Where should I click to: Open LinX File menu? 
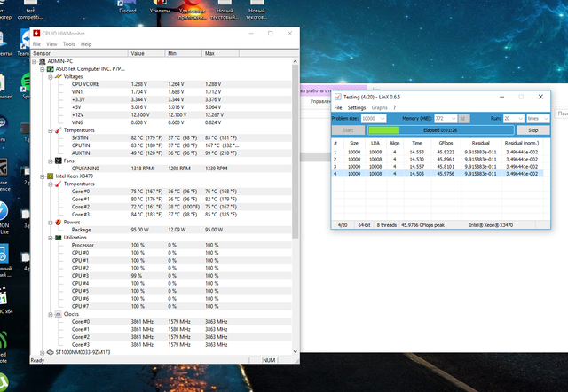point(338,107)
